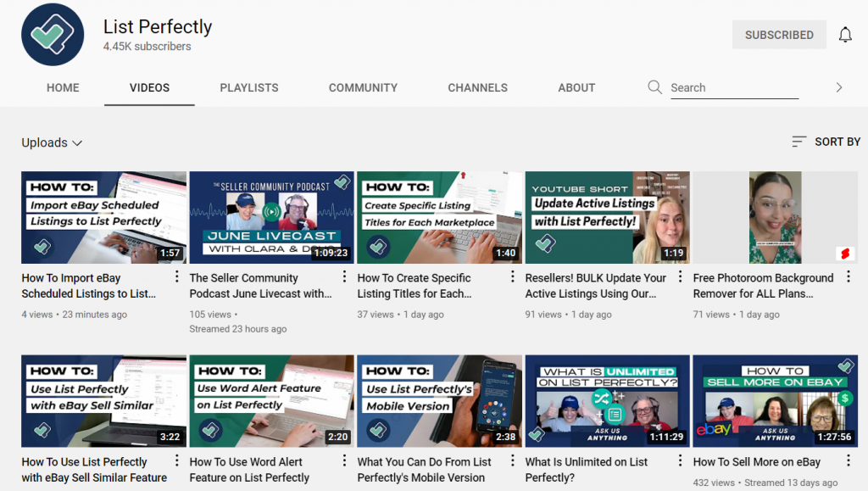Open options menu for Free Photoroom Background Remover video

click(x=848, y=276)
